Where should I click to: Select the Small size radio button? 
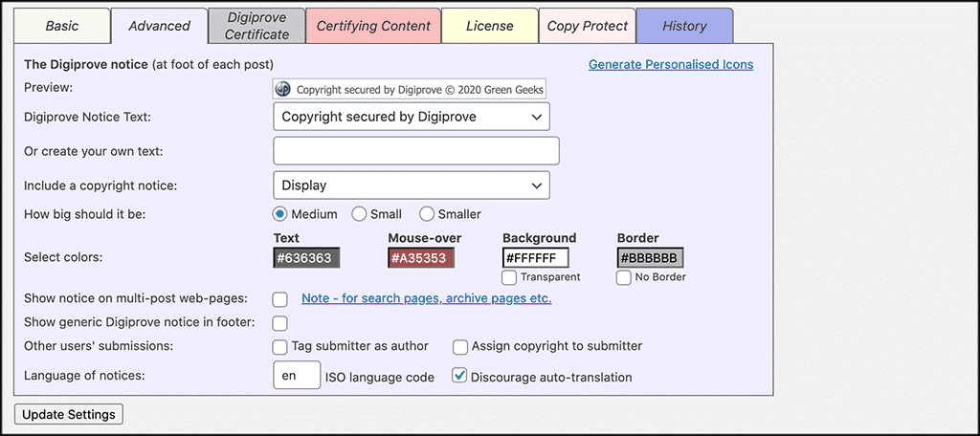(359, 214)
